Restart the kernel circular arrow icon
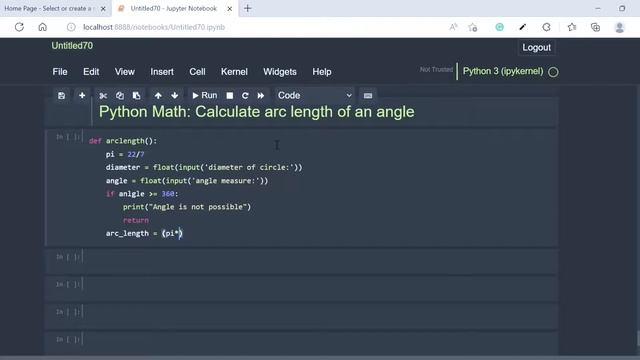Screen dimensions: 640x360 [x=245, y=96]
